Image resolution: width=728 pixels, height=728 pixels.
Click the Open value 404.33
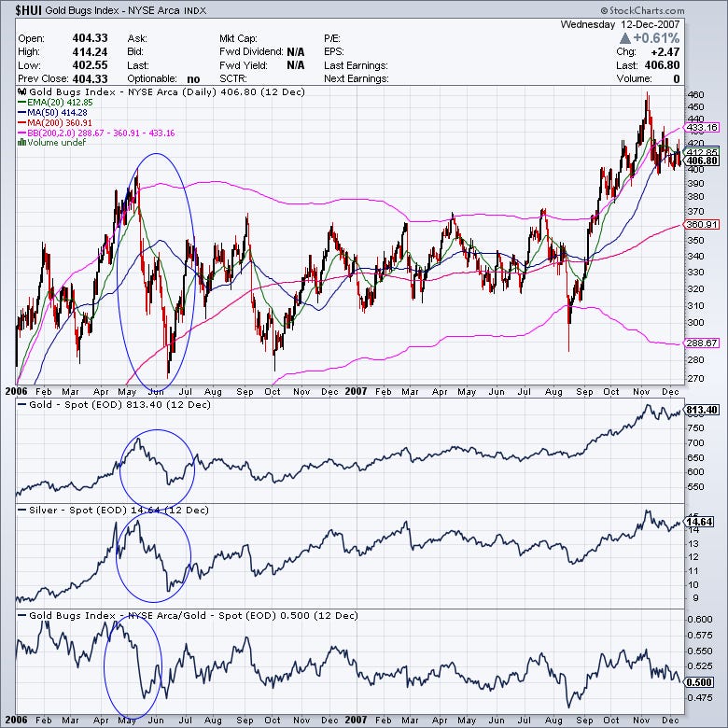click(x=91, y=38)
